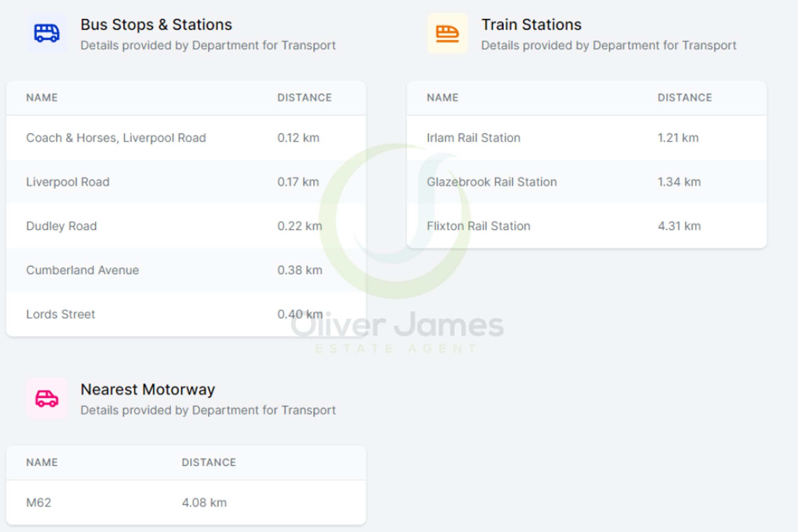
Task: Click the Nearest Motorway heading
Action: pyautogui.click(x=148, y=390)
